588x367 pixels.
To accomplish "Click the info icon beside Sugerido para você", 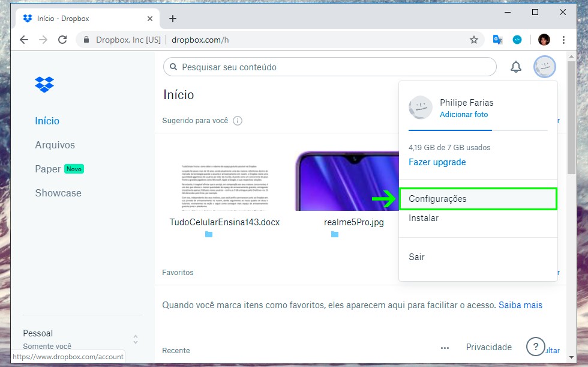I will 238,121.
